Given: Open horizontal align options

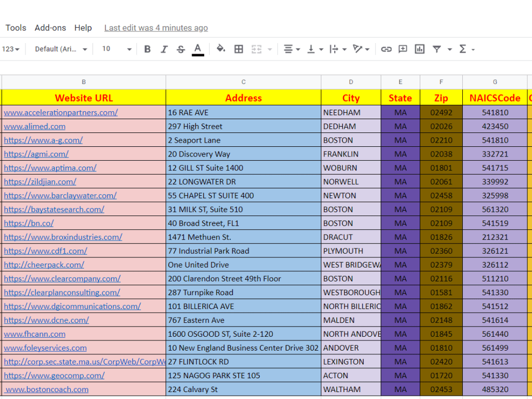Looking at the screenshot, I should pos(292,49).
